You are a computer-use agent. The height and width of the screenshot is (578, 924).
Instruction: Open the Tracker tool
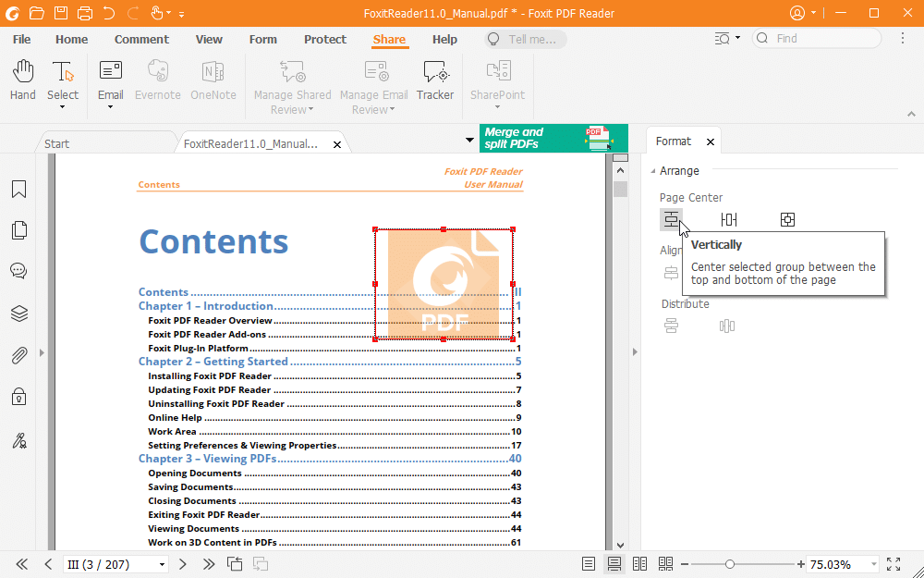[435, 81]
